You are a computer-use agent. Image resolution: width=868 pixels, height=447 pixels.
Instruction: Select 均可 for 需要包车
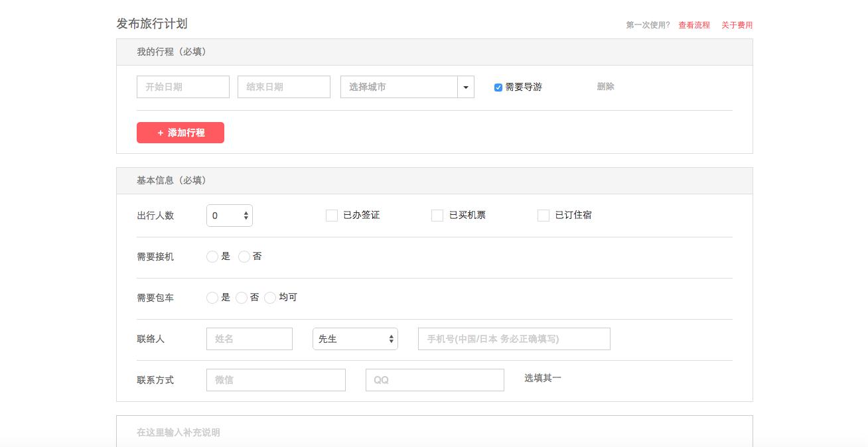coord(270,298)
